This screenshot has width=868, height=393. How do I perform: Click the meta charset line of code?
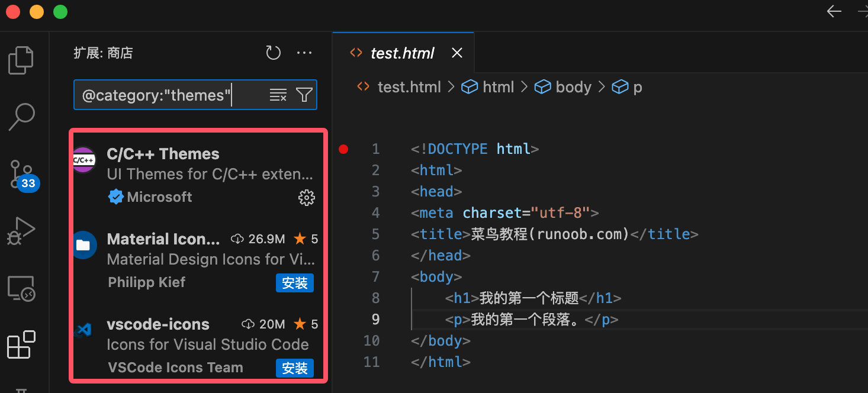pos(506,213)
